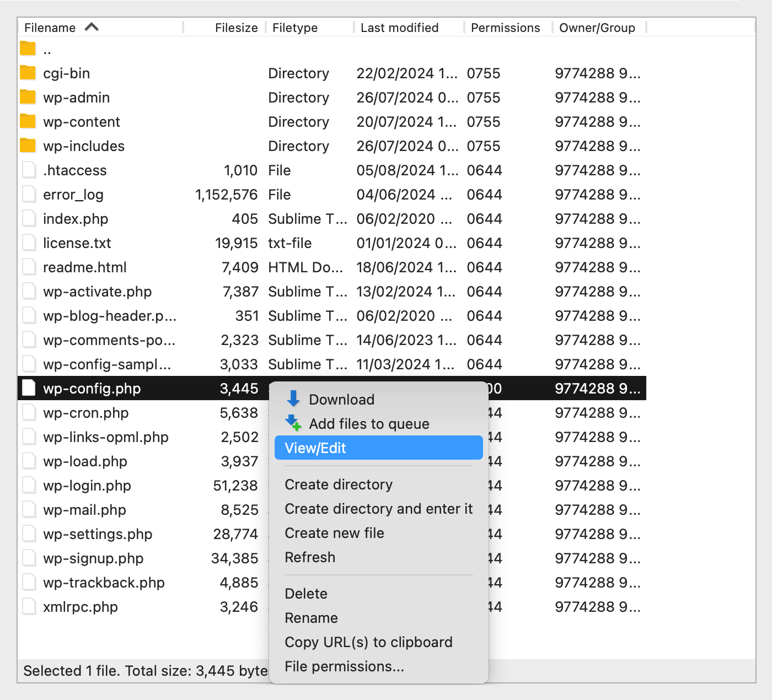This screenshot has width=772, height=700.
Task: Click the wp-admin permissions 0755
Action: [x=484, y=98]
